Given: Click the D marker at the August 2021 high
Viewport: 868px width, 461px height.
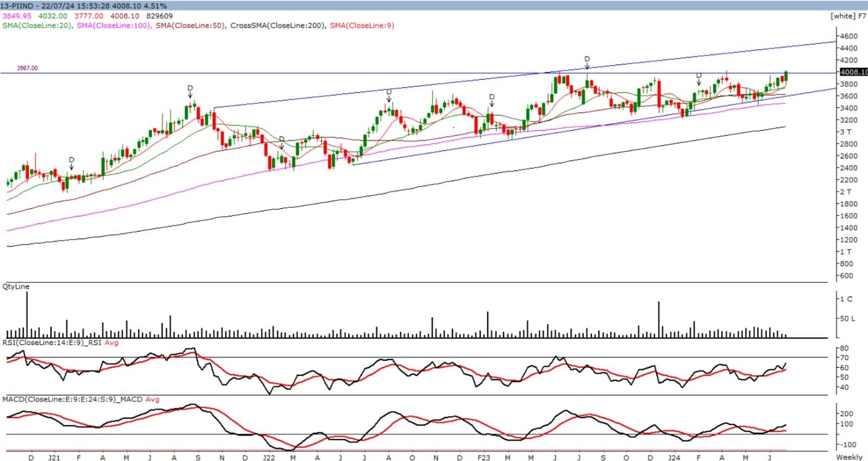Looking at the screenshot, I should pyautogui.click(x=190, y=88).
